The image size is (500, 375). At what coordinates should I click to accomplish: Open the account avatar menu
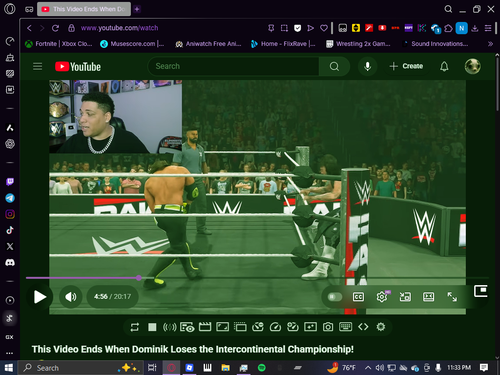(473, 66)
